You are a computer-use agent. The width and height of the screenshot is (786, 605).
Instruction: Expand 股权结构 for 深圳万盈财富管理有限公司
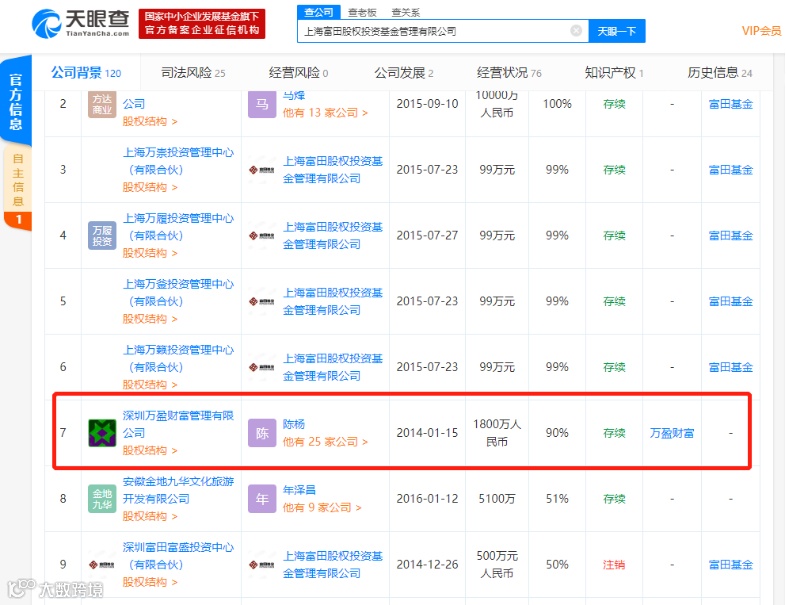click(x=150, y=451)
